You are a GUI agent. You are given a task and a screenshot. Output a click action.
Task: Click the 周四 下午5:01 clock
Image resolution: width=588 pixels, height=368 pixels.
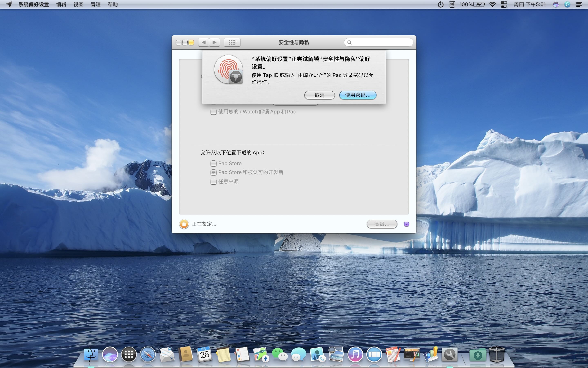530,4
